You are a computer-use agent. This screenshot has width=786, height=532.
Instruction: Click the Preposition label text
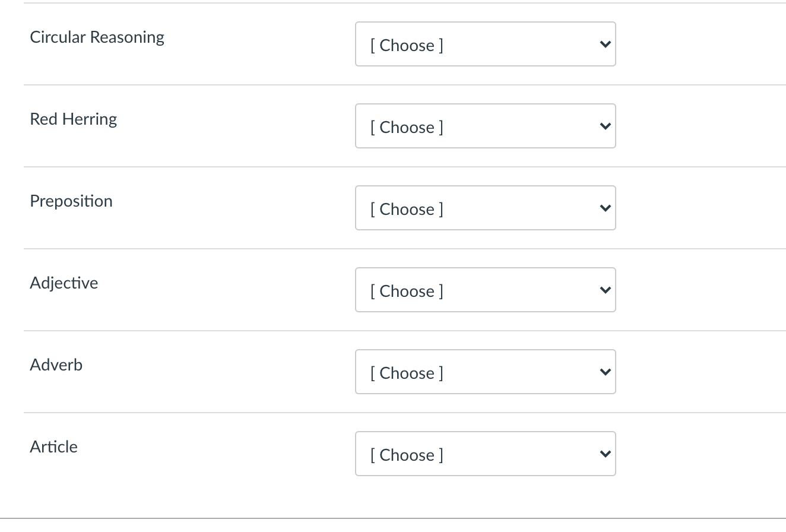[x=71, y=201]
